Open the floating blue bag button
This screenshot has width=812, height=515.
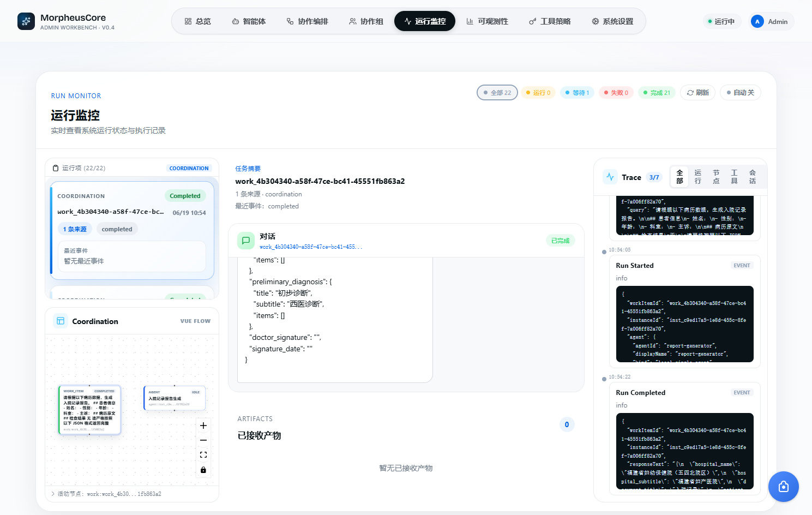[x=784, y=487]
